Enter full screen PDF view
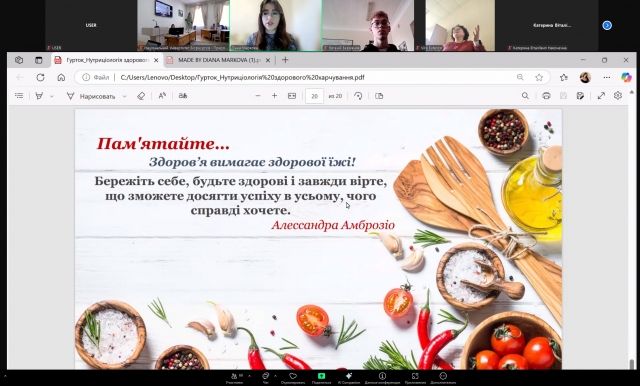The height and width of the screenshot is (386, 640). click(601, 96)
